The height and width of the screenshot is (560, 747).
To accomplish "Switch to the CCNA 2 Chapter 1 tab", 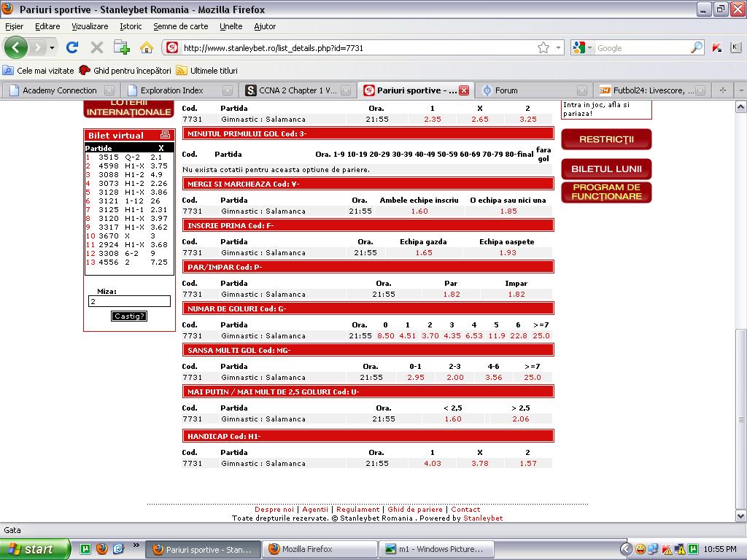I will click(297, 90).
